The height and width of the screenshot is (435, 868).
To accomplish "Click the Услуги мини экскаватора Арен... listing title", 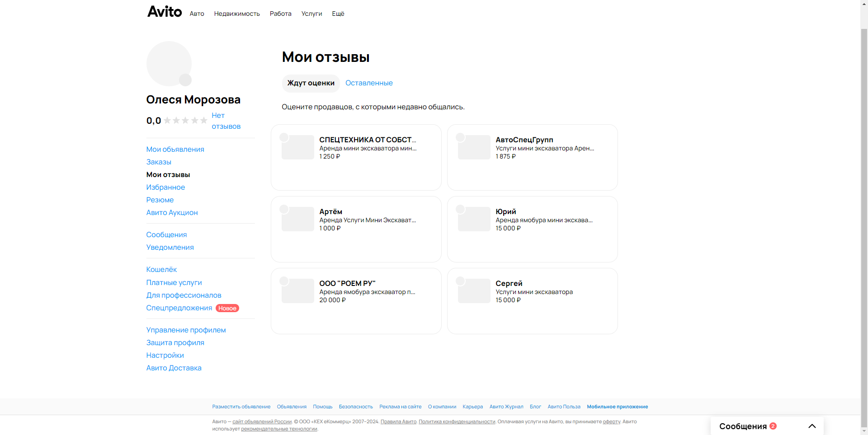I will [545, 149].
